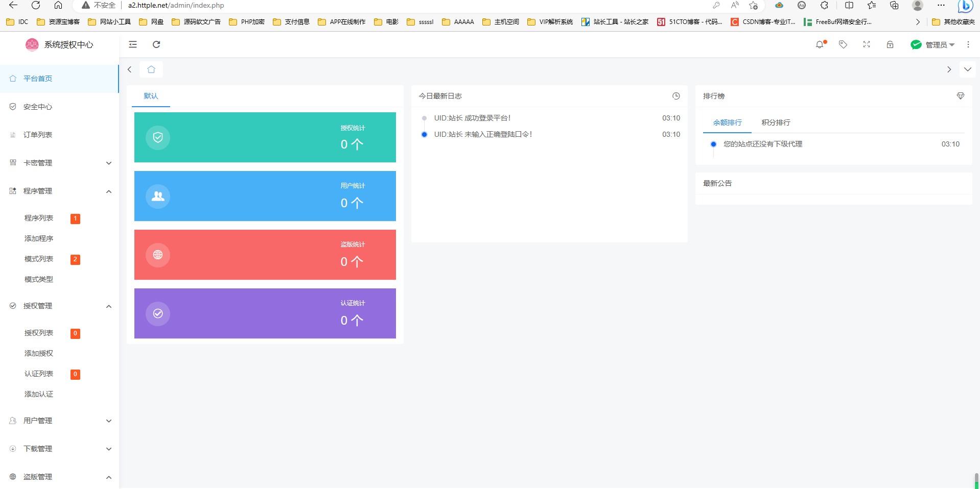The image size is (980, 489).
Task: Open the tab options dropdown arrow
Action: point(968,69)
